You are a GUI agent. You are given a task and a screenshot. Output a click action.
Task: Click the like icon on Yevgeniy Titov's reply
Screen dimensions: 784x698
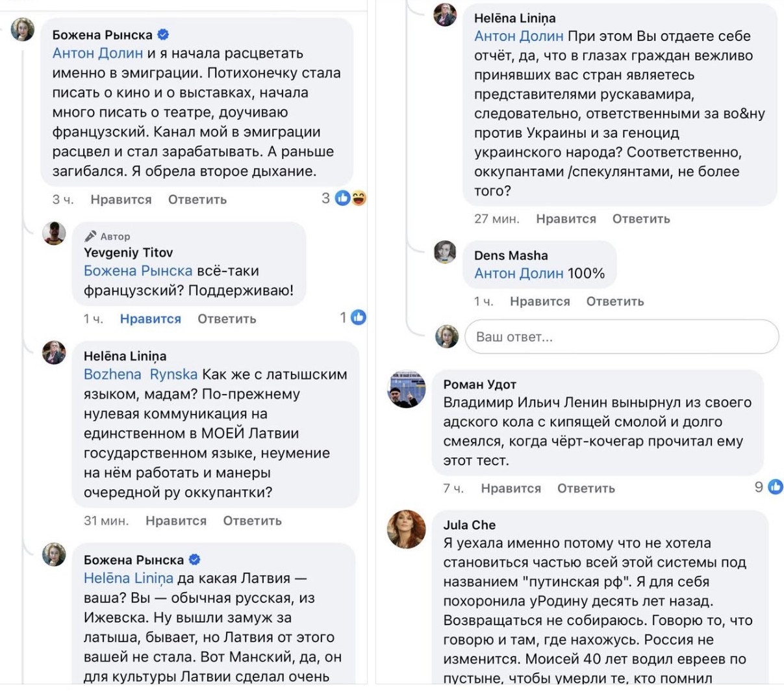point(358,317)
